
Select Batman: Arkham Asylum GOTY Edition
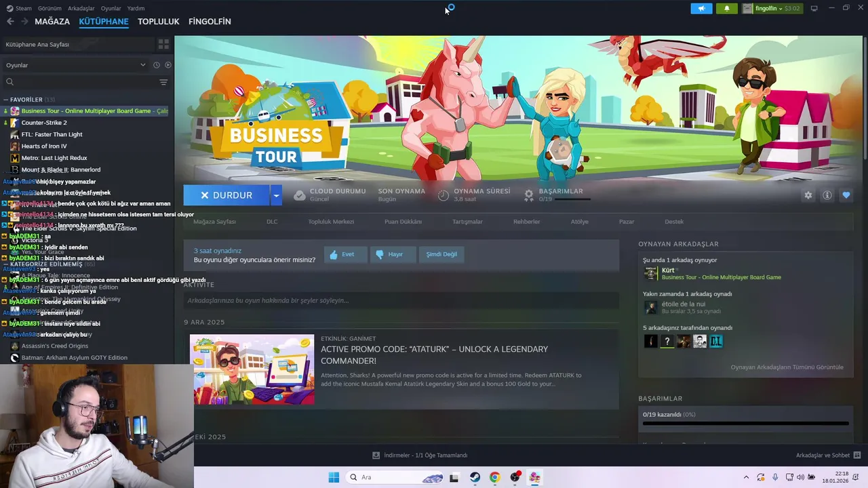coord(74,358)
